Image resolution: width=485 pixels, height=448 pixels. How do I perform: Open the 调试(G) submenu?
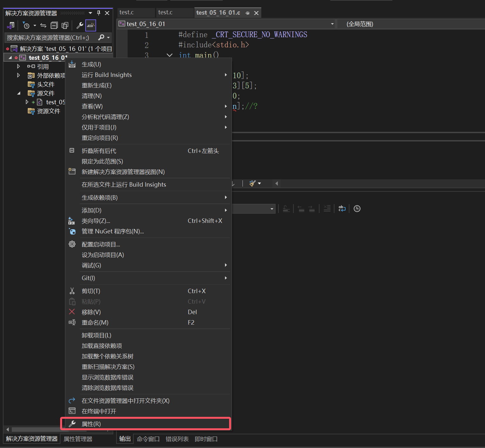[148, 265]
